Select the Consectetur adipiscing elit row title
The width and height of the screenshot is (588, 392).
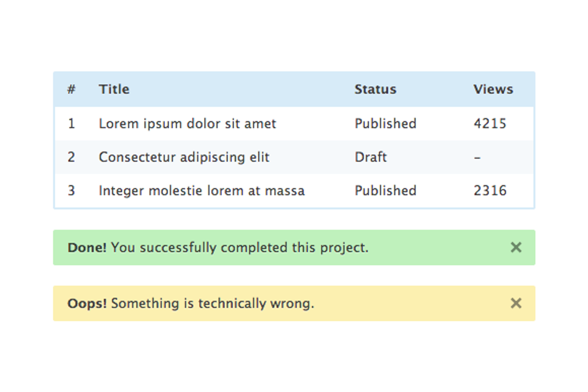click(184, 157)
